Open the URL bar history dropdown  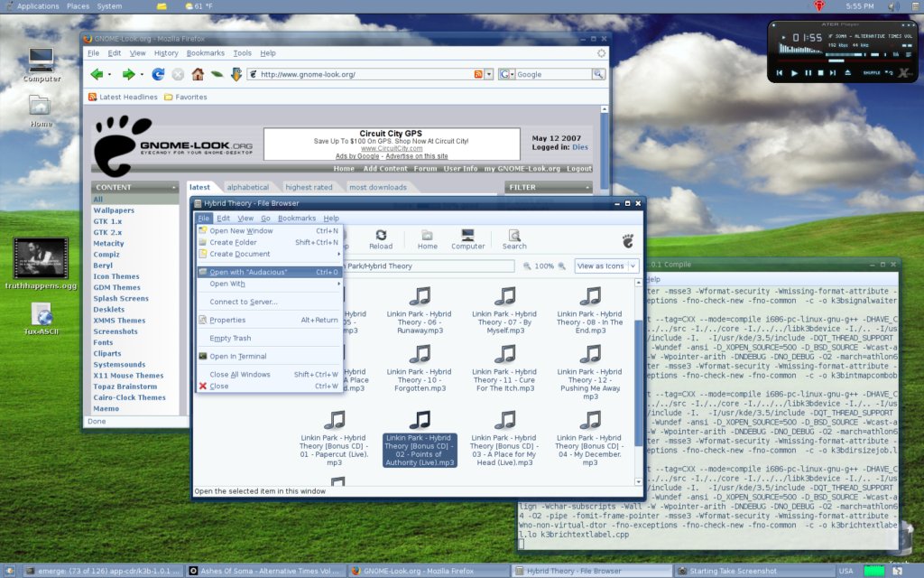coord(489,74)
